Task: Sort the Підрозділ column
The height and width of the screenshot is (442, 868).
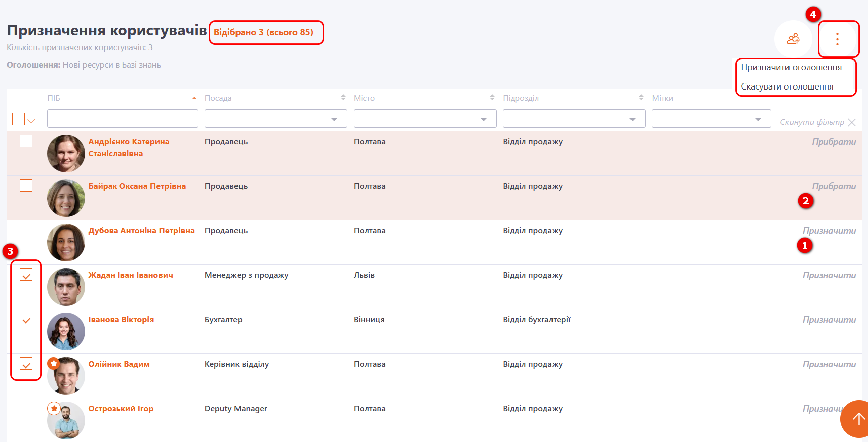Action: click(641, 98)
